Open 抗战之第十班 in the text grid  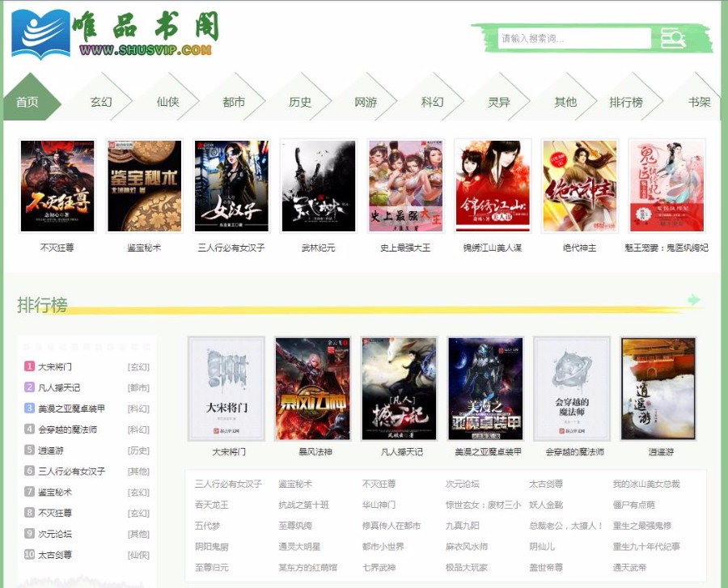(303, 505)
